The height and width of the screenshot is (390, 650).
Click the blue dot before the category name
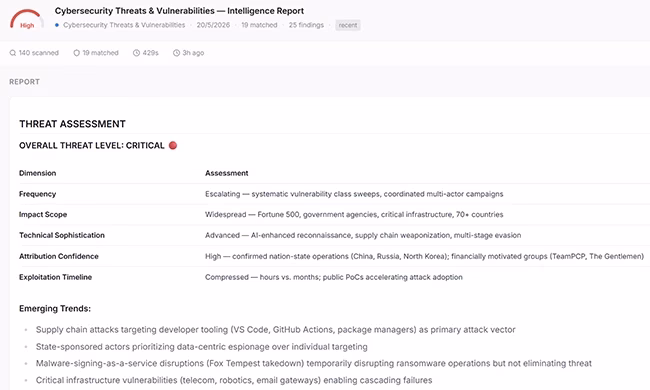57,25
